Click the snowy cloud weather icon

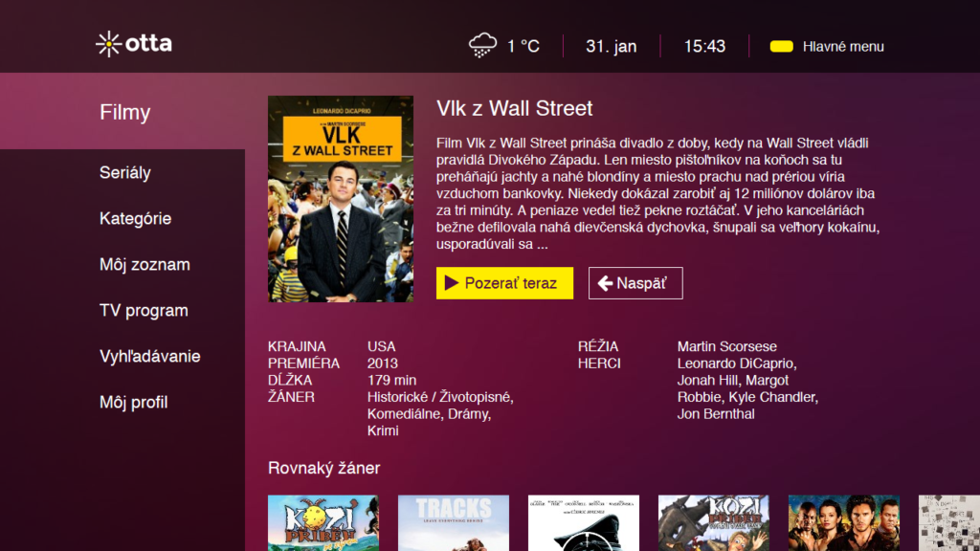(482, 46)
